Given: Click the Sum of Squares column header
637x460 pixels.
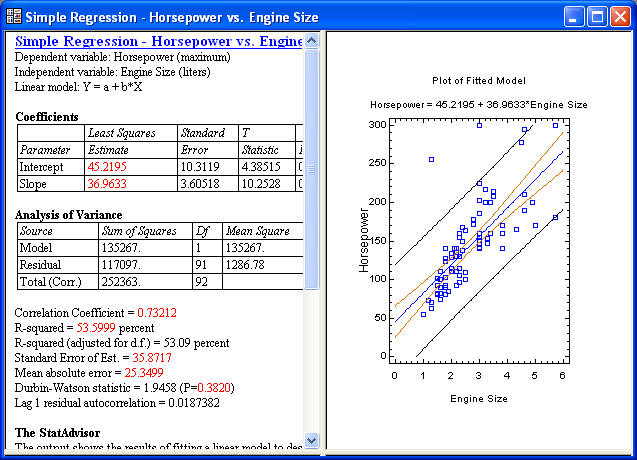Looking at the screenshot, I should [139, 231].
